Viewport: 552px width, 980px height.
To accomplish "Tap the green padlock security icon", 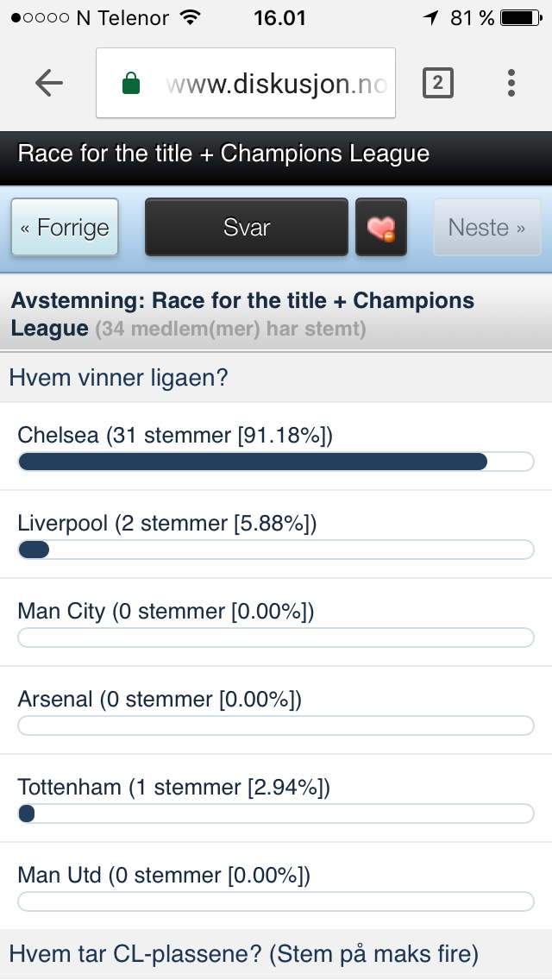I will point(130,83).
